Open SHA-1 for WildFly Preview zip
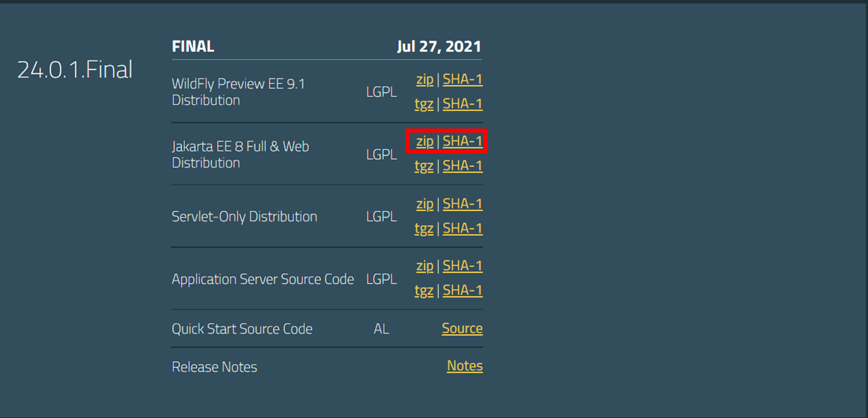This screenshot has width=868, height=418. tap(462, 80)
